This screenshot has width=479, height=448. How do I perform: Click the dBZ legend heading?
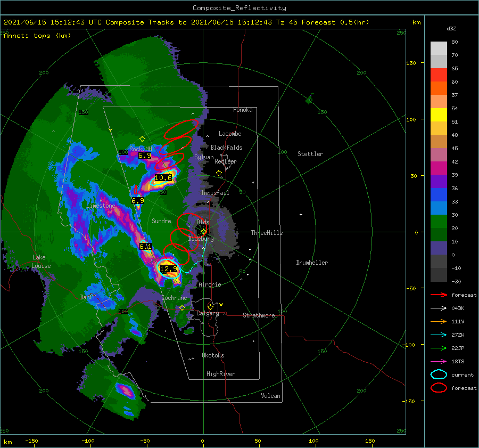click(451, 28)
